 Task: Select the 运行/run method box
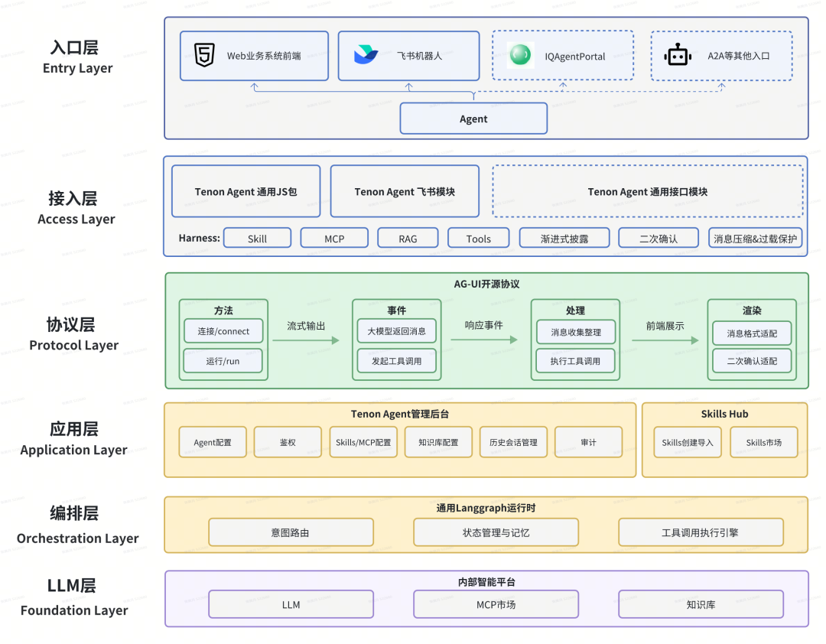[223, 361]
